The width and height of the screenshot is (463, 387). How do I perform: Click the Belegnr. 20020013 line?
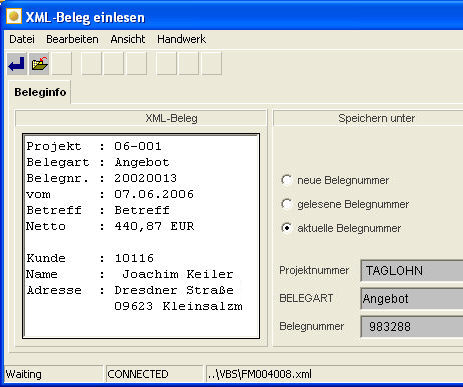pos(102,178)
